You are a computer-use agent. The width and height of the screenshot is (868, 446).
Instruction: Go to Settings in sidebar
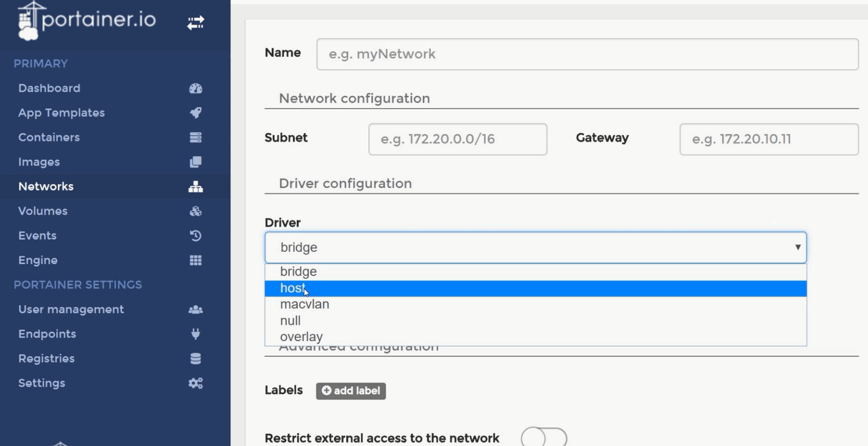point(42,383)
